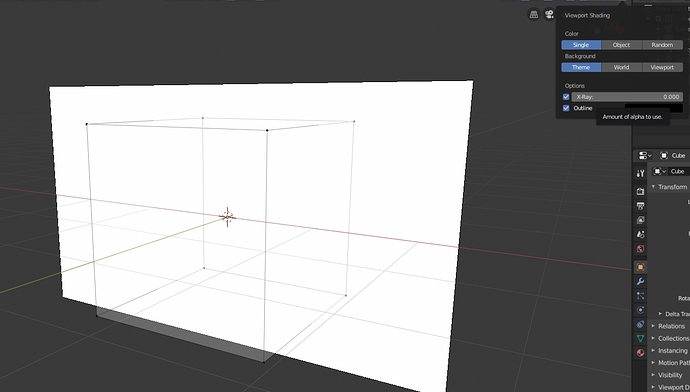The image size is (690, 392).
Task: Toggle camera view icon in viewport
Action: (x=549, y=15)
